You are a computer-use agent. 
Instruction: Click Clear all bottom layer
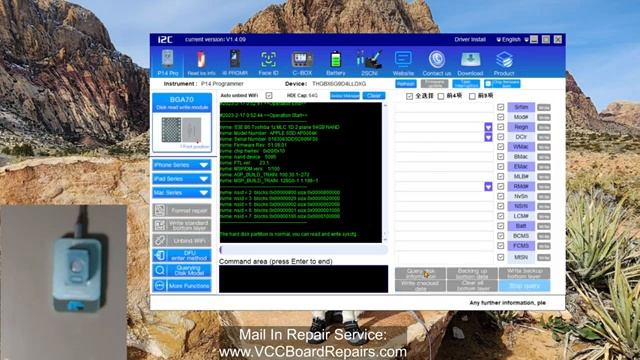pos(472,286)
